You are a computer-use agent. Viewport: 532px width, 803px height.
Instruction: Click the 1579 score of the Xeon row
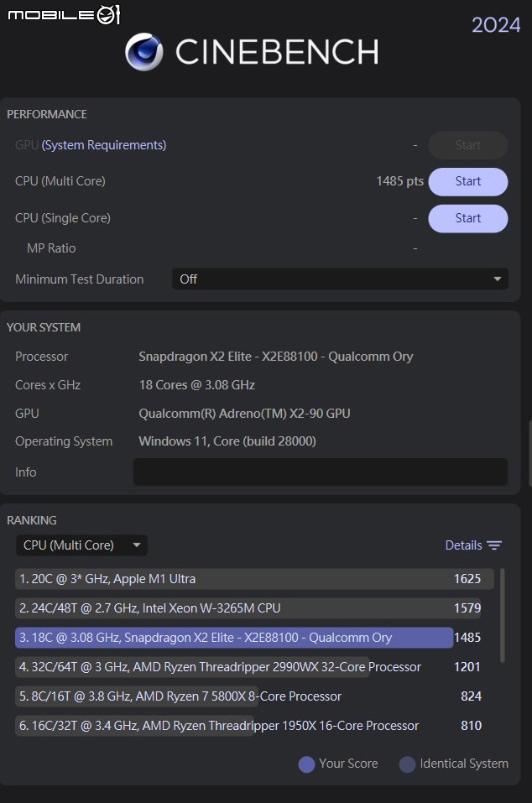coord(467,607)
